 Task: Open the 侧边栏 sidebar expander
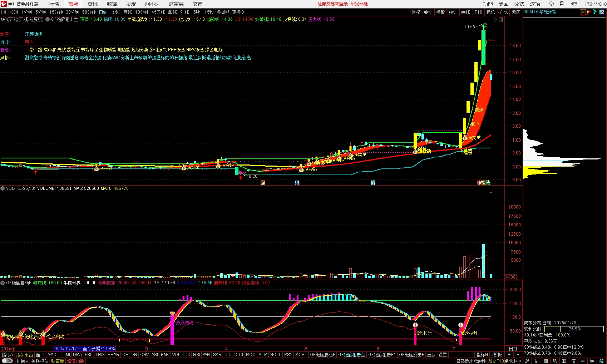(513, 361)
